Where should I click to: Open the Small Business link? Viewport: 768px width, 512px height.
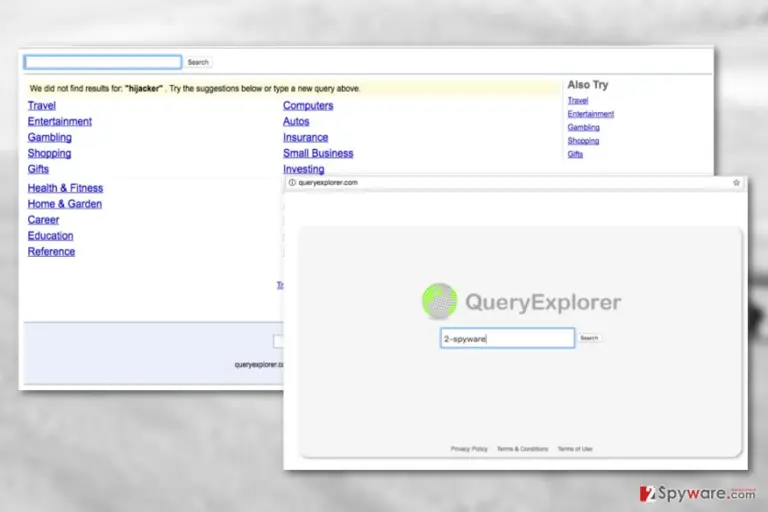tap(318, 153)
